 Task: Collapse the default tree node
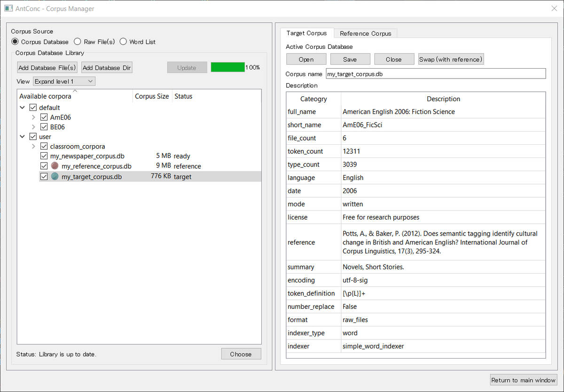(x=23, y=108)
